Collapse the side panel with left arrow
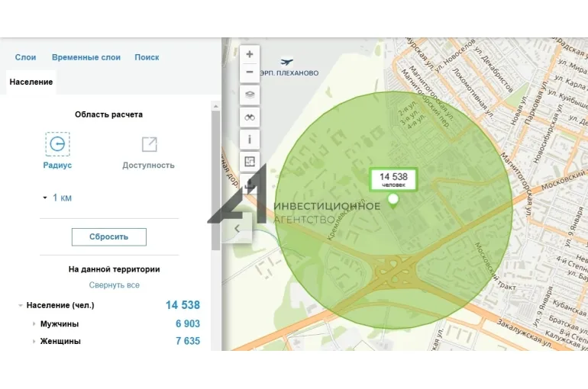This screenshot has height=389, width=588. (x=237, y=228)
